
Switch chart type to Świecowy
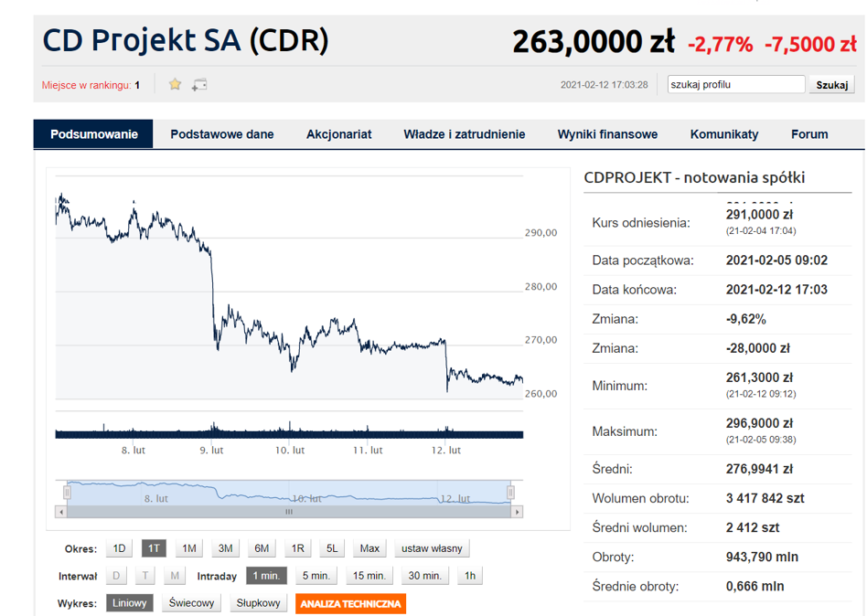tap(192, 603)
